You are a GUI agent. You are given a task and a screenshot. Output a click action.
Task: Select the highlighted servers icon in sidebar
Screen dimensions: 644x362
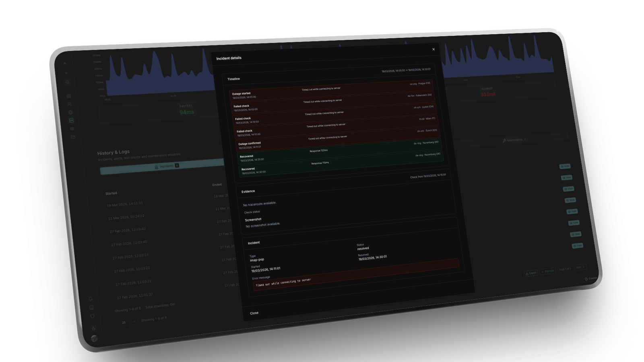(x=71, y=120)
